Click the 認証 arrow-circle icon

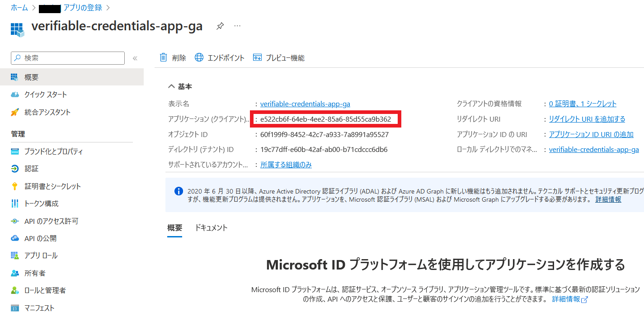15,169
